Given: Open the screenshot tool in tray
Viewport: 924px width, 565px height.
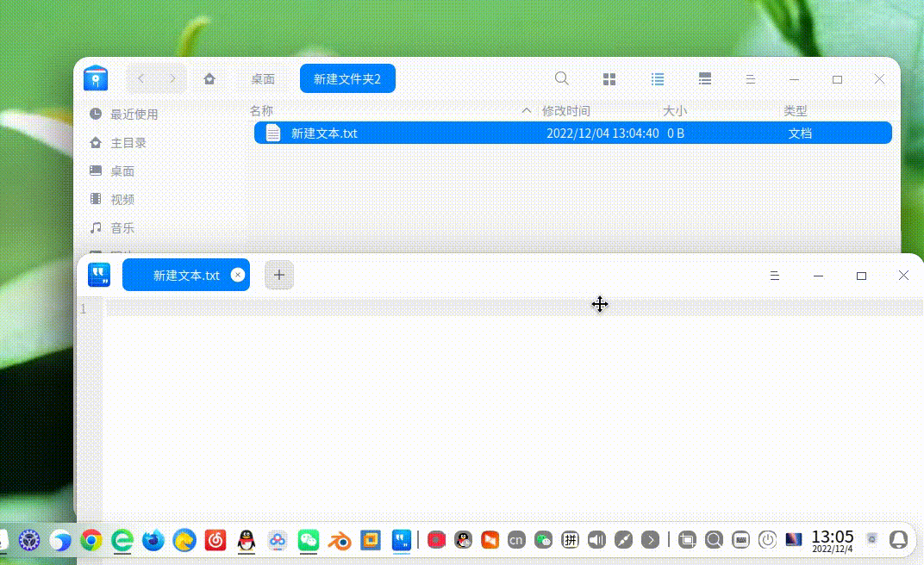Looking at the screenshot, I should pyautogui.click(x=686, y=540).
